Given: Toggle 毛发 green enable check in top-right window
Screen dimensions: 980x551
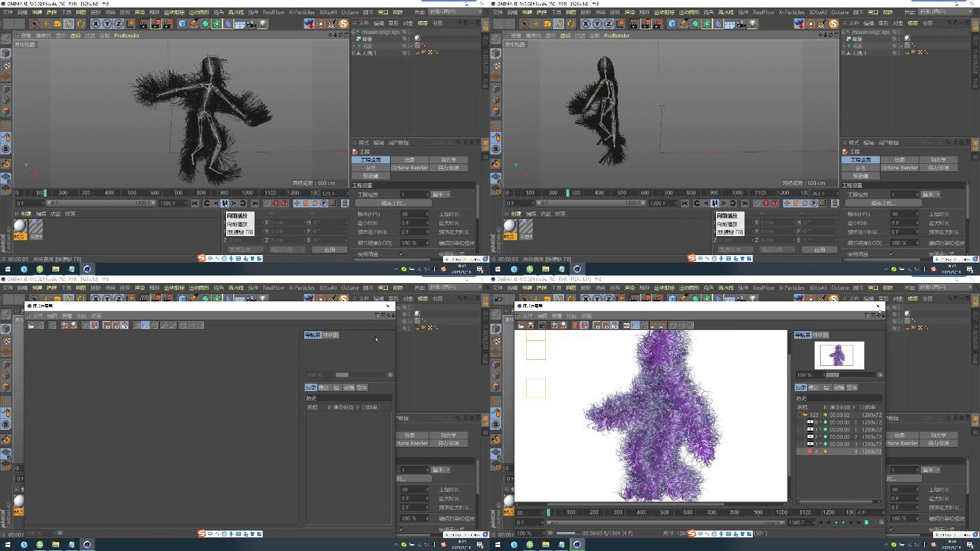Looking at the screenshot, I should [x=901, y=46].
